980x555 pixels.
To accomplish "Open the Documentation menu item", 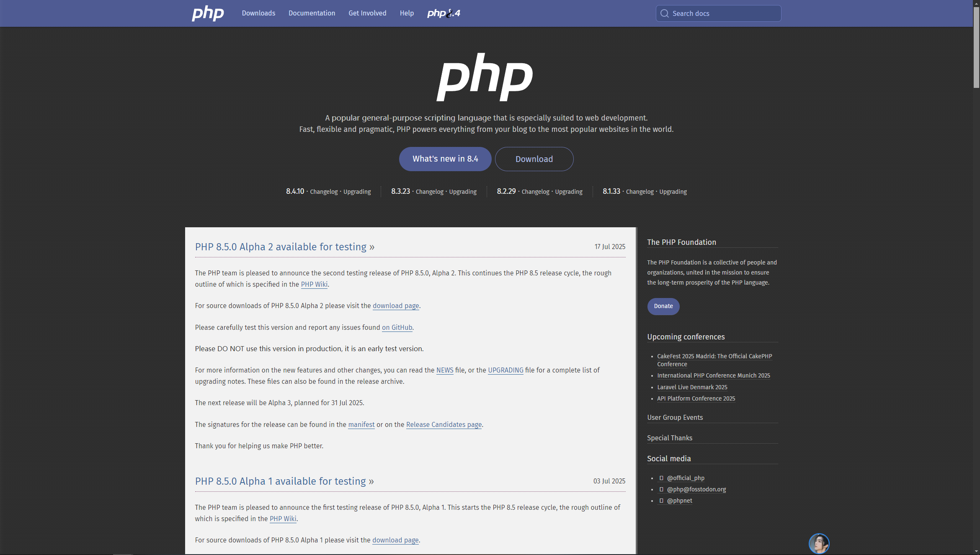I will (312, 13).
